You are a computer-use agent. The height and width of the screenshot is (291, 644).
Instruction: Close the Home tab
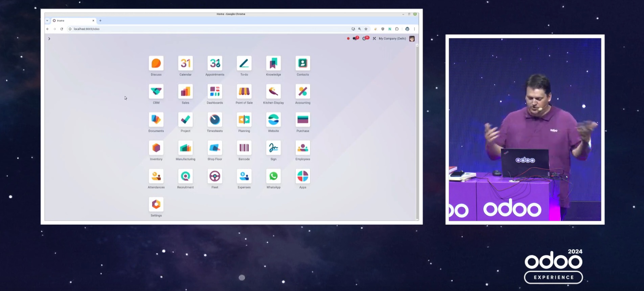[x=93, y=21]
